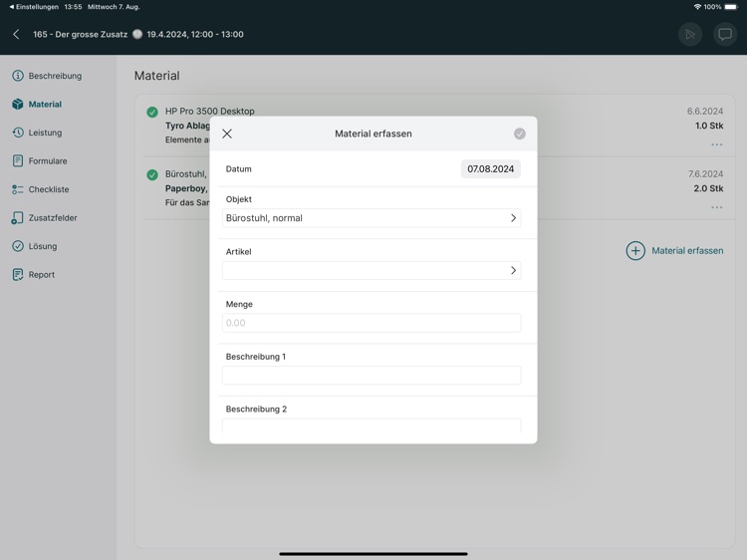This screenshot has width=747, height=560.
Task: Toggle green check of HP Pro 3500 Desktop
Action: [152, 112]
